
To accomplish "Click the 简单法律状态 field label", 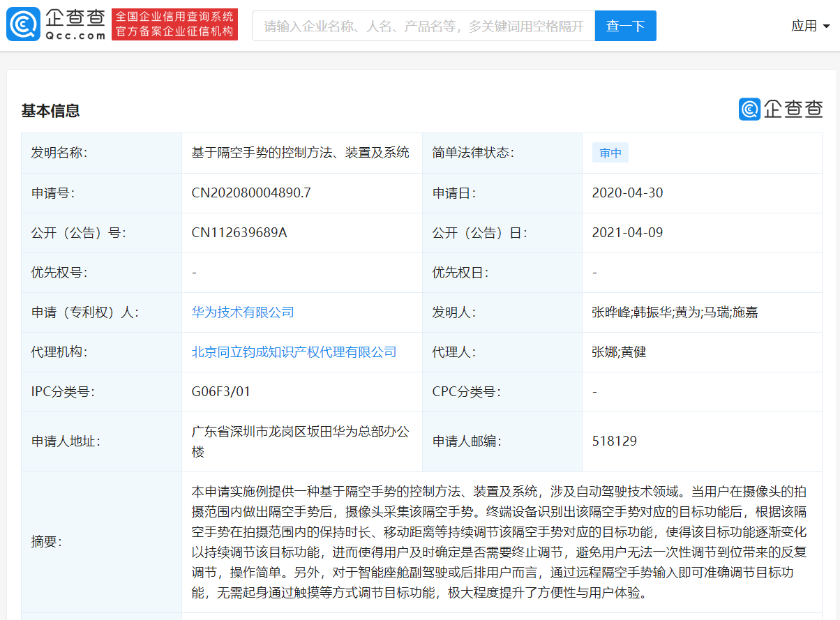I will pos(474,153).
